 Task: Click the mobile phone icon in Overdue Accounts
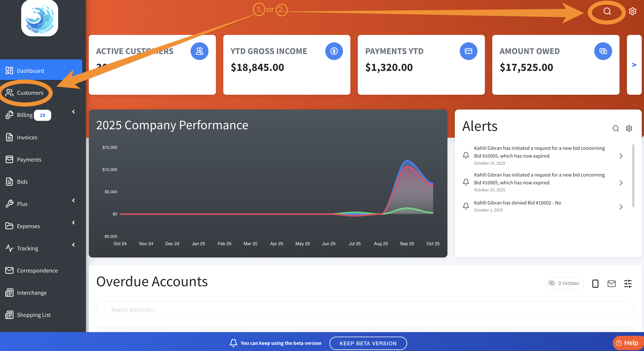595,284
